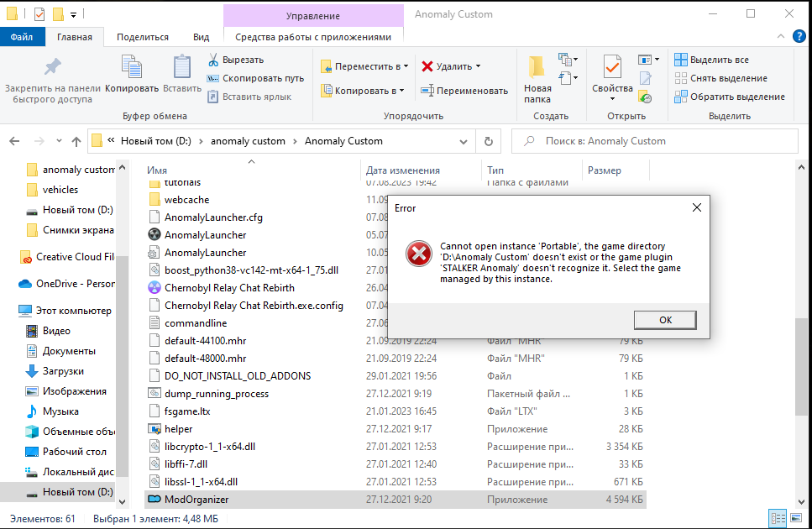
Task: Switch to the Поделиться ribbon tab
Action: [x=143, y=37]
